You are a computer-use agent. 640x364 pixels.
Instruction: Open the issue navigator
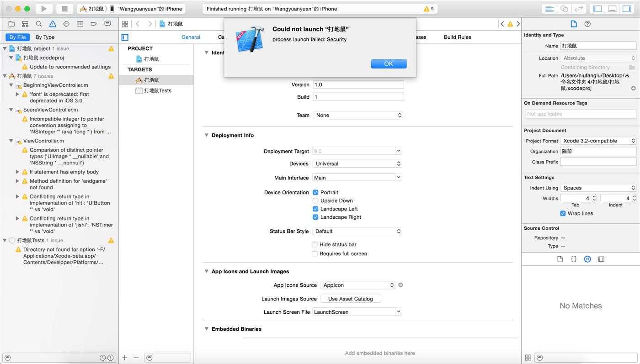click(x=53, y=24)
